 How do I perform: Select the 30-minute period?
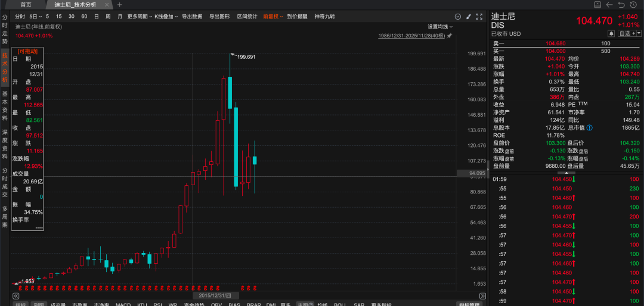coord(72,17)
